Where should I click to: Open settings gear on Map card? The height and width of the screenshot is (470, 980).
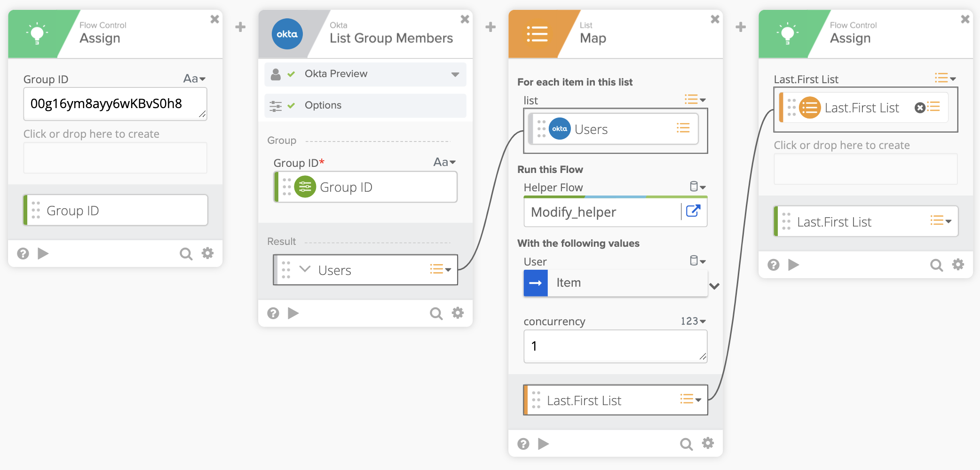click(x=708, y=443)
